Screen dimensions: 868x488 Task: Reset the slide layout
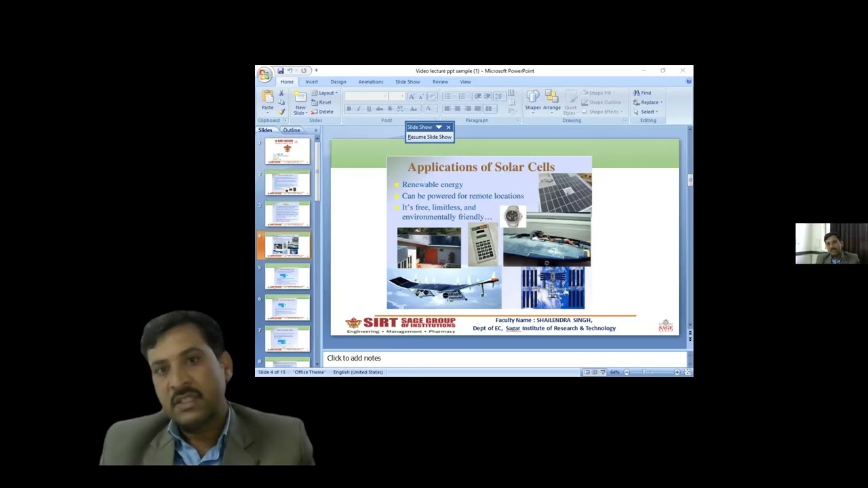point(322,102)
